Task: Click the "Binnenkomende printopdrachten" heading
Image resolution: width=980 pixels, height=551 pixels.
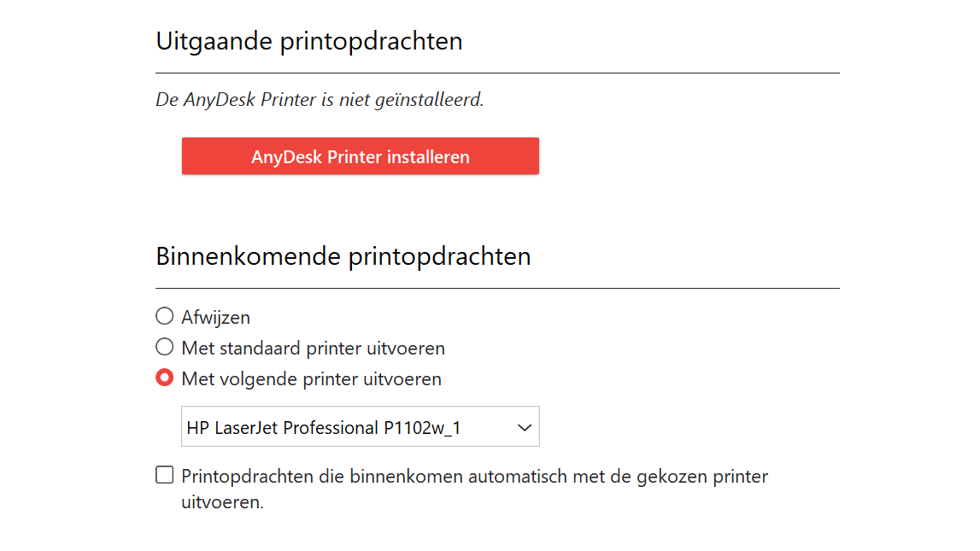Action: pos(343,256)
